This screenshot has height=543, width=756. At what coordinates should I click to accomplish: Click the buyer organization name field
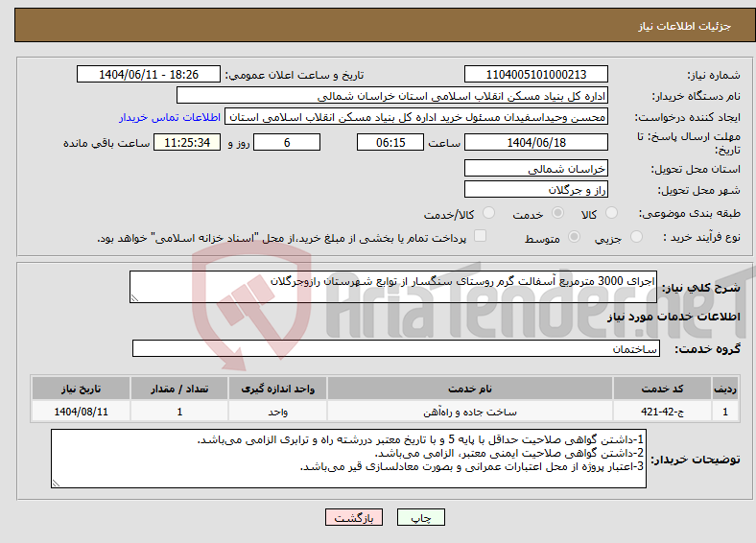tap(392, 96)
